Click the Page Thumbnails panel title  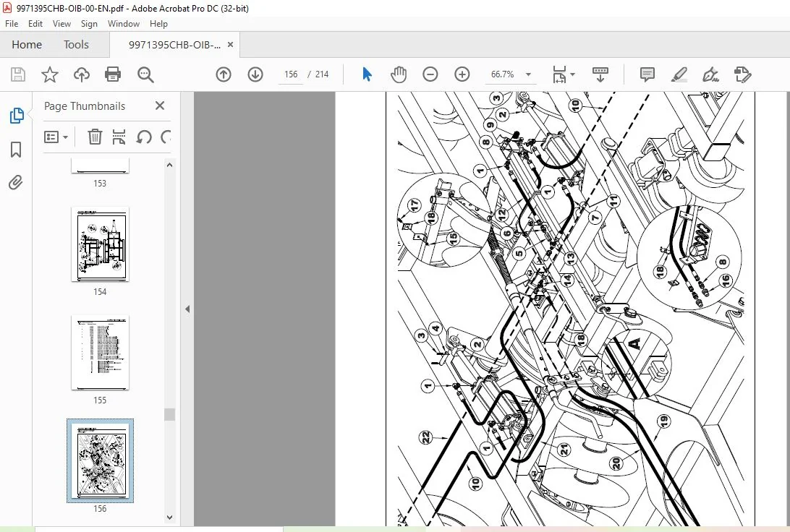point(85,106)
